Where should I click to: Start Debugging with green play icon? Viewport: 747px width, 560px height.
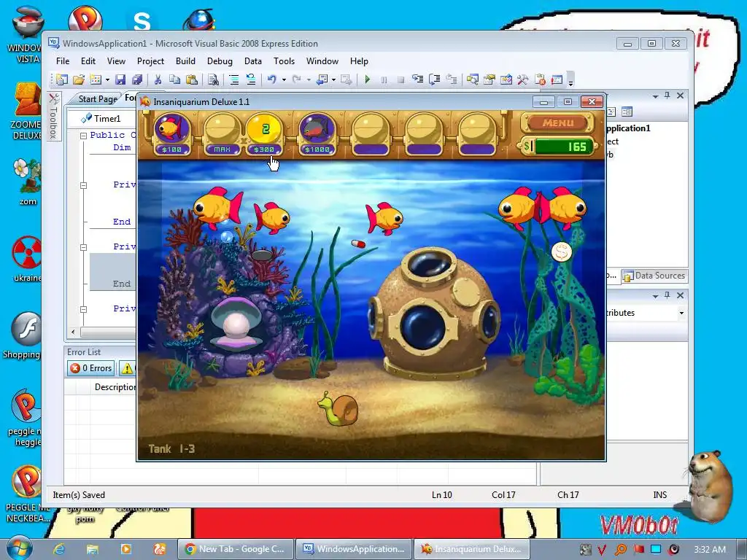click(x=367, y=79)
